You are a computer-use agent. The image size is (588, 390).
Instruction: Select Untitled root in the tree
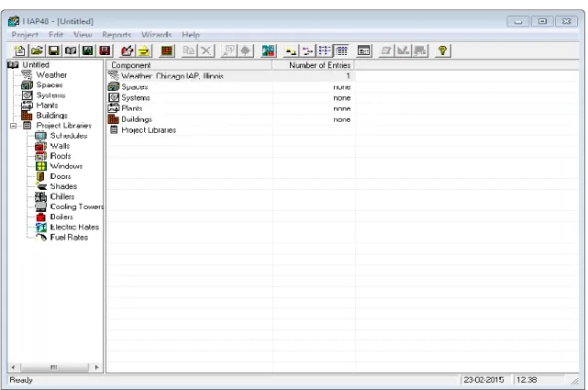click(36, 65)
